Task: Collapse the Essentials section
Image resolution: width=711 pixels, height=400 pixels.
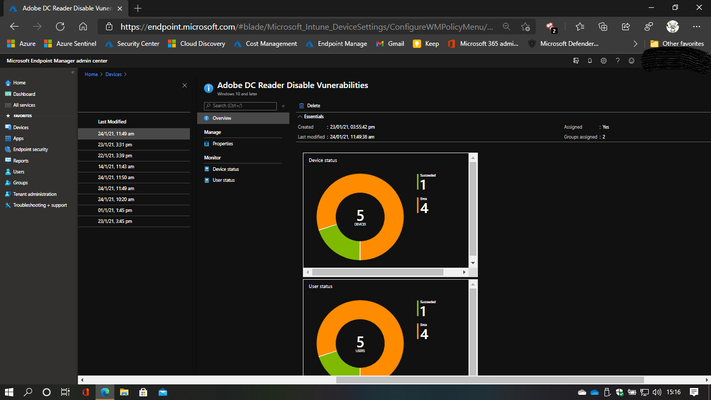Action: point(300,117)
